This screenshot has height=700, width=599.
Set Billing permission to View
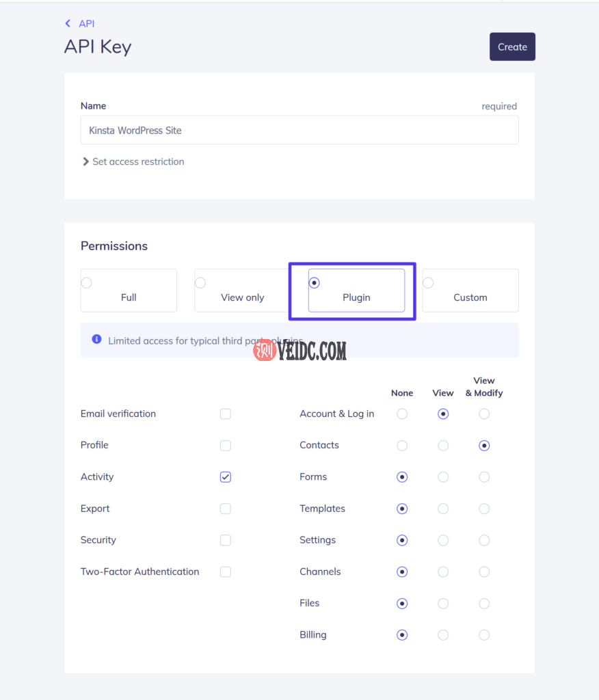pyautogui.click(x=443, y=635)
